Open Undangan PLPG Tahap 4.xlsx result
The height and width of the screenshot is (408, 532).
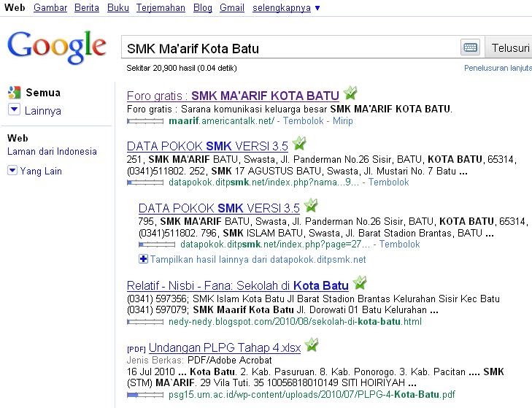(225, 347)
